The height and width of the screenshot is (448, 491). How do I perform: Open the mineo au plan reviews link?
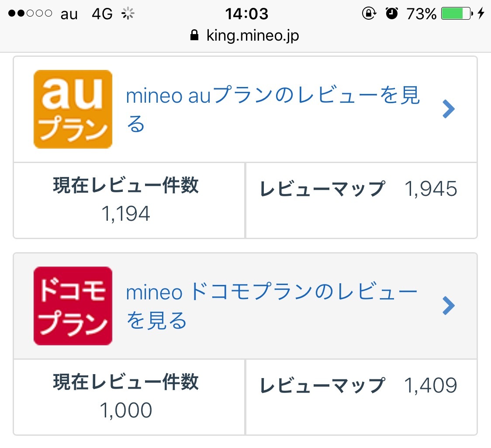tap(273, 110)
